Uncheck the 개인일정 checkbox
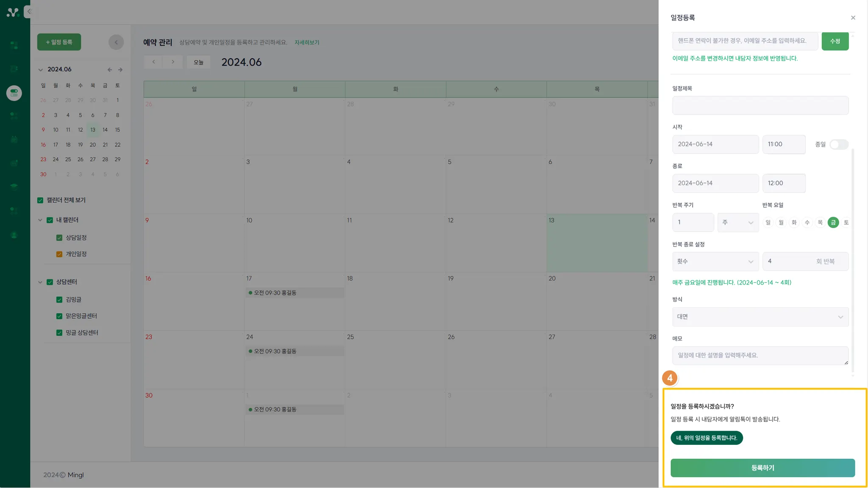Viewport: 868px width, 488px height. 59,254
